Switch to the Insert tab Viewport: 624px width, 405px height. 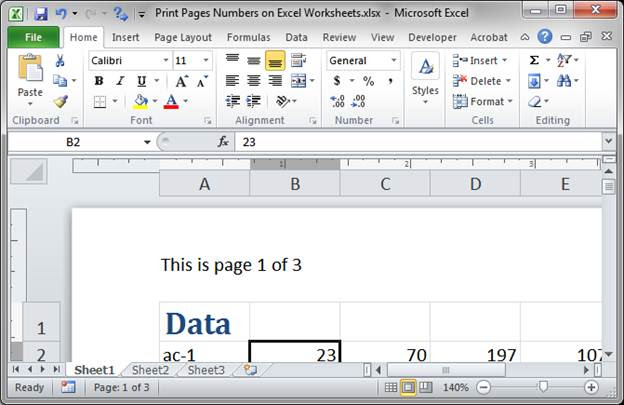pos(125,37)
